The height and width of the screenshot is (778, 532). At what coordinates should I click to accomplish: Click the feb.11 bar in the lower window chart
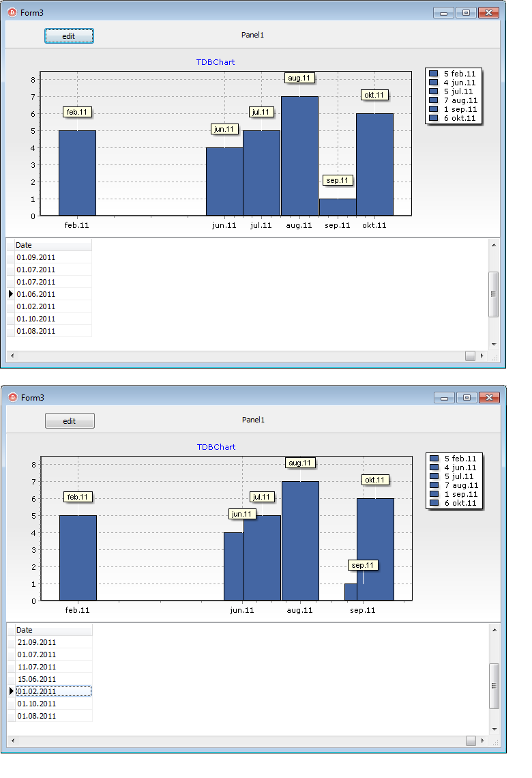[78, 558]
